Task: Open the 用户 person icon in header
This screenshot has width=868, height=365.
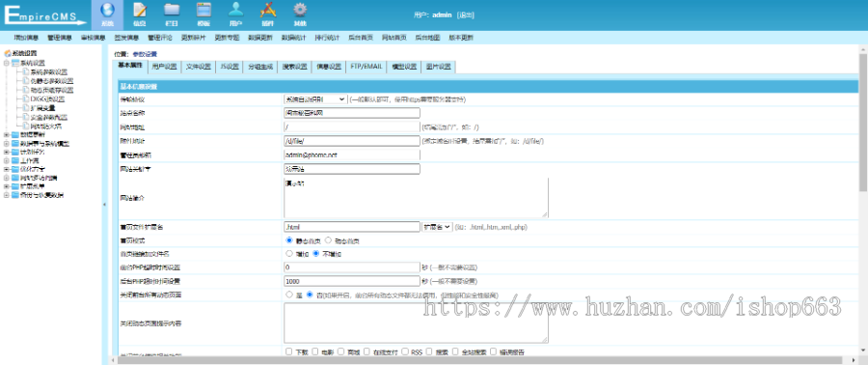Action: (x=236, y=10)
